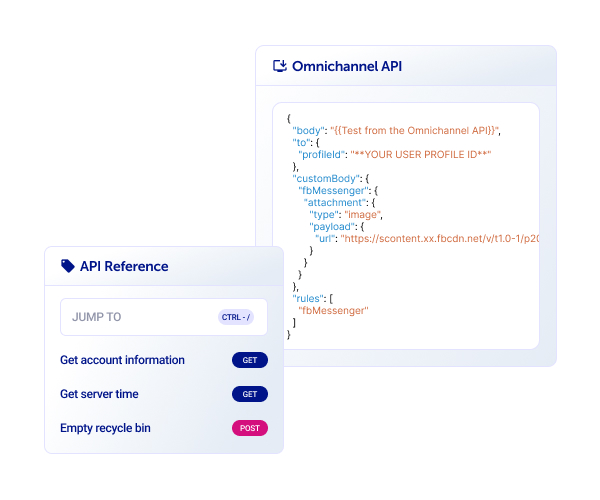Select the API Reference panel heading
Screen dimensions: 600x500
pyautogui.click(x=124, y=266)
